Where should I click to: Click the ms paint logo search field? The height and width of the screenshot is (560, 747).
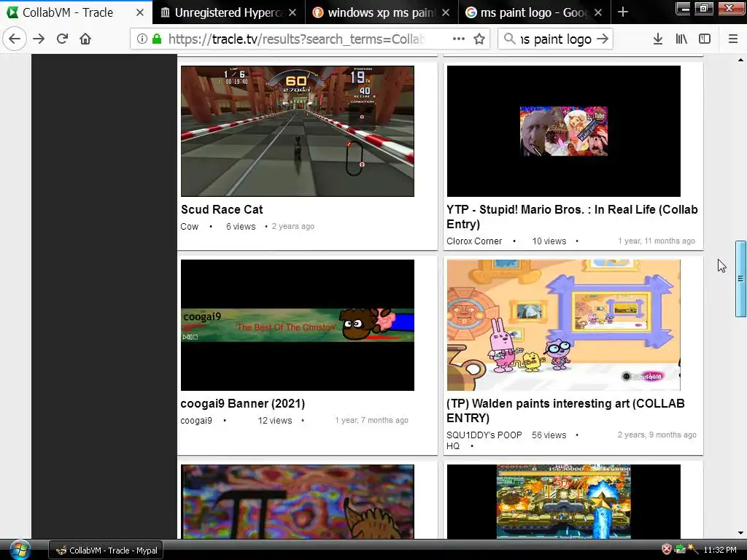[555, 39]
